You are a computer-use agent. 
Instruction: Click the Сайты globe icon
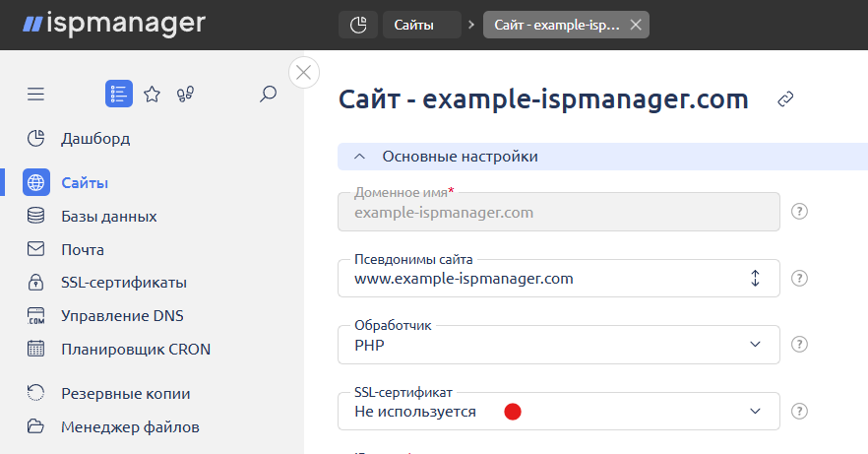coord(36,183)
